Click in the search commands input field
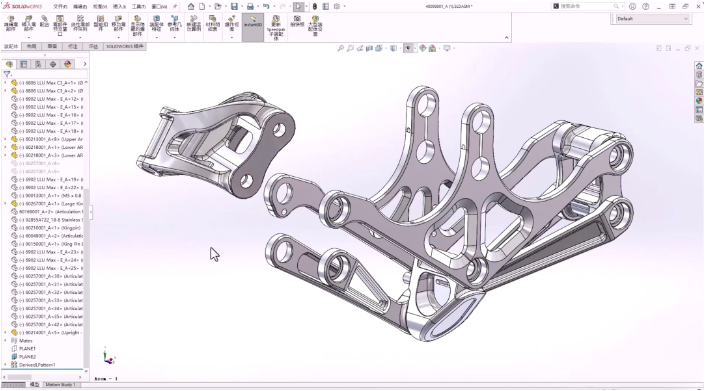The height and width of the screenshot is (391, 706). pyautogui.click(x=588, y=6)
